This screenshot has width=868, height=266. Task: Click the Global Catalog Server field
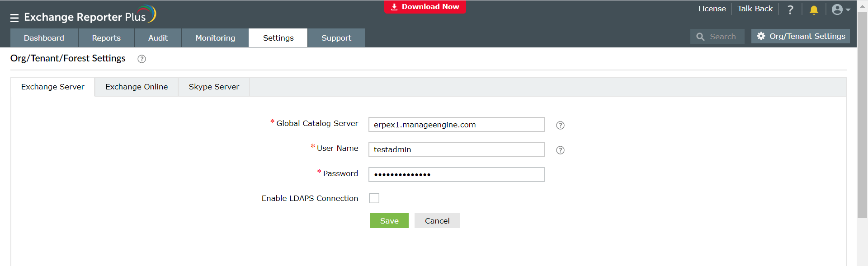pyautogui.click(x=456, y=125)
